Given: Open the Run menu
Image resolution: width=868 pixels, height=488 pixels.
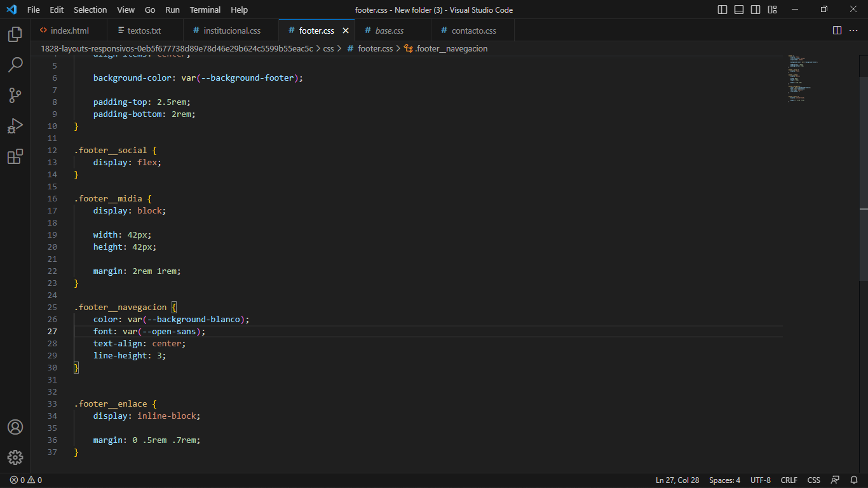Looking at the screenshot, I should pos(172,10).
